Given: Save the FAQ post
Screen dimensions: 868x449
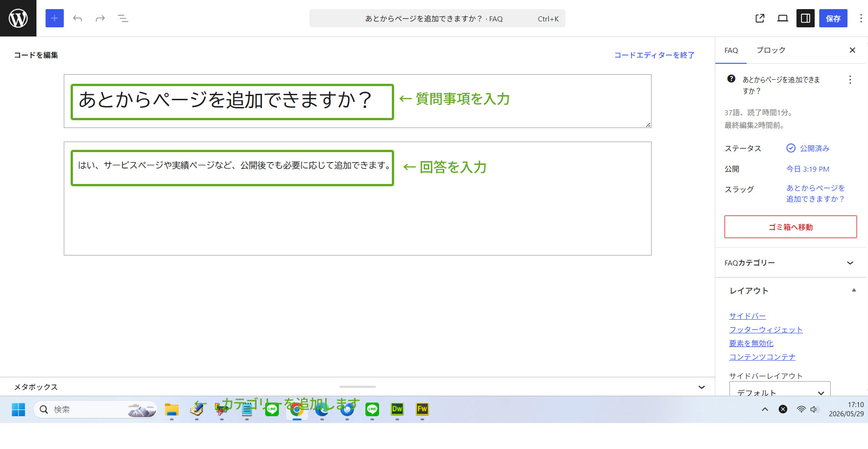Looking at the screenshot, I should 833,18.
